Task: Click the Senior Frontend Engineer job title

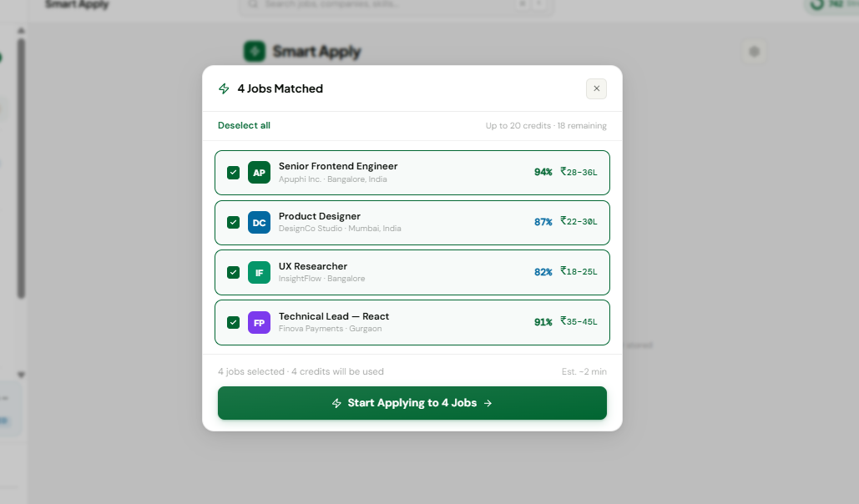Action: point(338,166)
